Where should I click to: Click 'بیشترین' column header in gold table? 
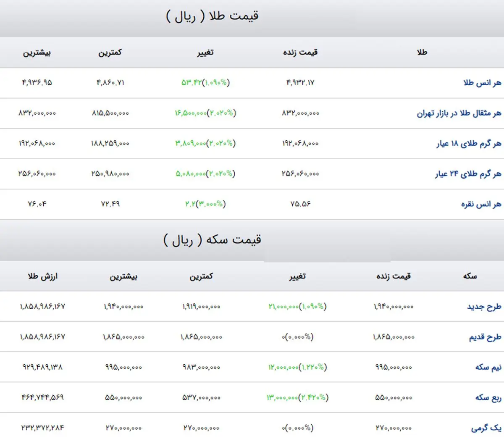tap(37, 53)
